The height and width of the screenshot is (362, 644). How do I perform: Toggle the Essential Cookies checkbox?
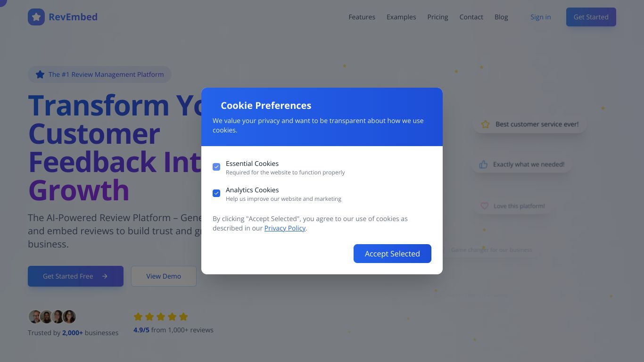point(216,167)
